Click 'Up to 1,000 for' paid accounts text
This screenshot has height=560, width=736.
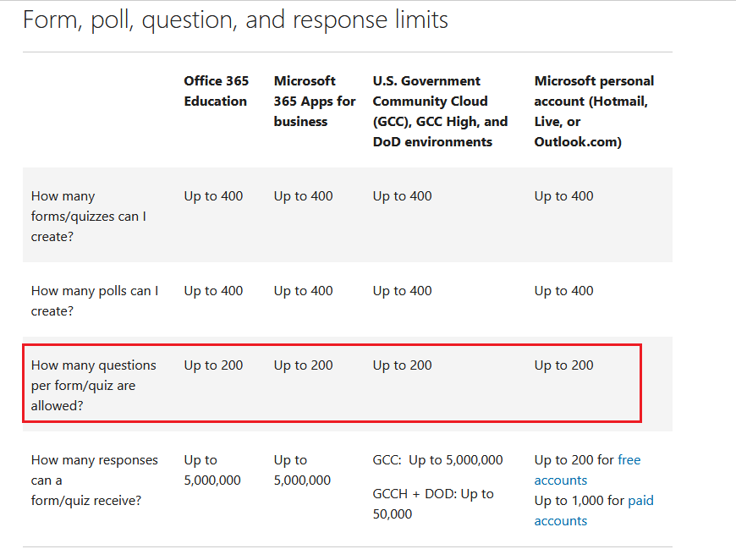(x=579, y=501)
